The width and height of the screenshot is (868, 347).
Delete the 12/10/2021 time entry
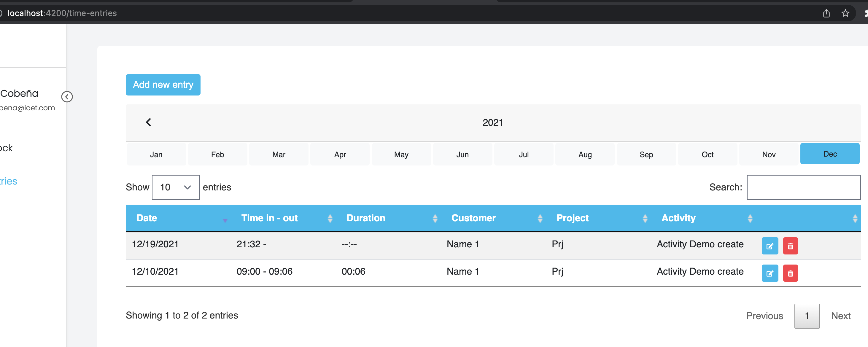(790, 273)
